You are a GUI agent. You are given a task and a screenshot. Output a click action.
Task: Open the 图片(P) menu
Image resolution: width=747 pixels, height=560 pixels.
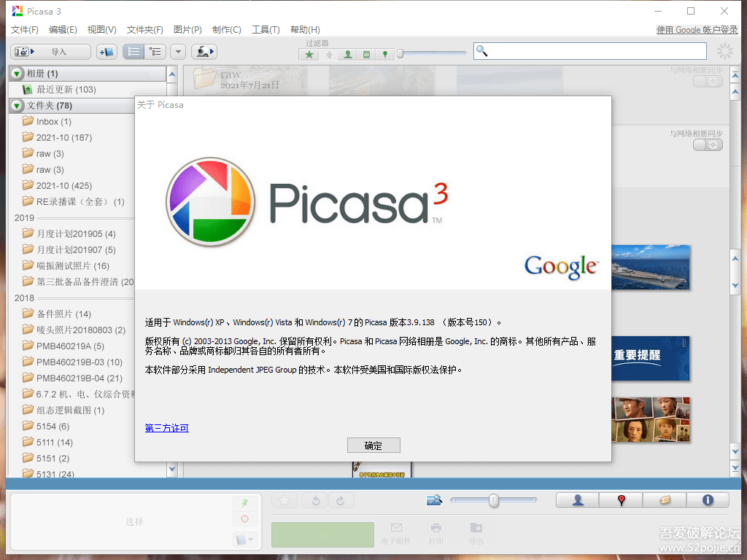pyautogui.click(x=187, y=29)
